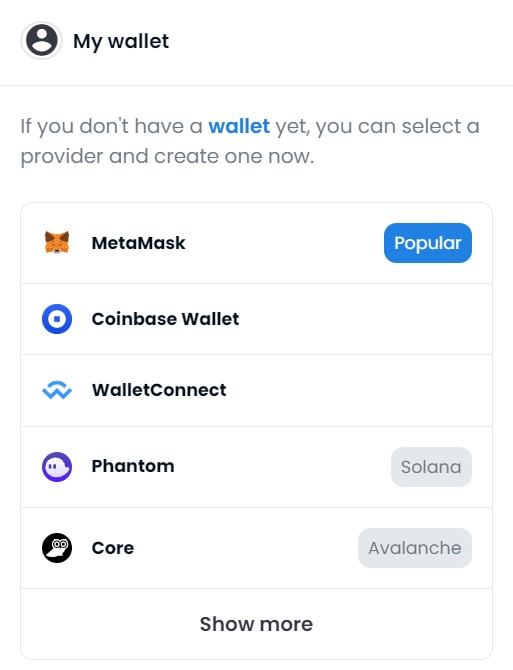Click the My wallet heading

click(x=121, y=41)
